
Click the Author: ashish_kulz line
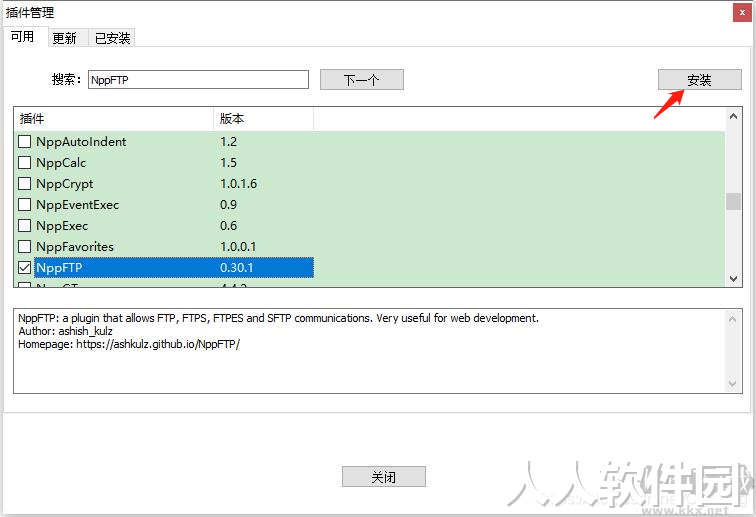click(66, 331)
